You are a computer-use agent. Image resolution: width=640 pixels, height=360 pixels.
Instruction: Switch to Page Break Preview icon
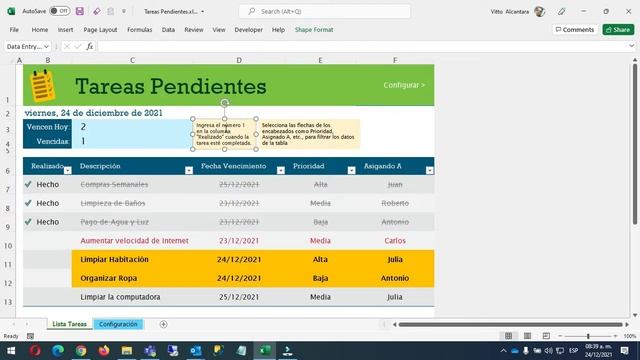[546, 336]
